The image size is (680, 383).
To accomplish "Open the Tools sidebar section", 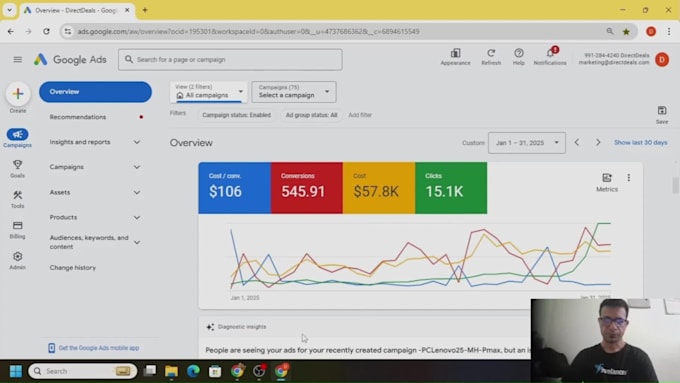I will (x=17, y=199).
